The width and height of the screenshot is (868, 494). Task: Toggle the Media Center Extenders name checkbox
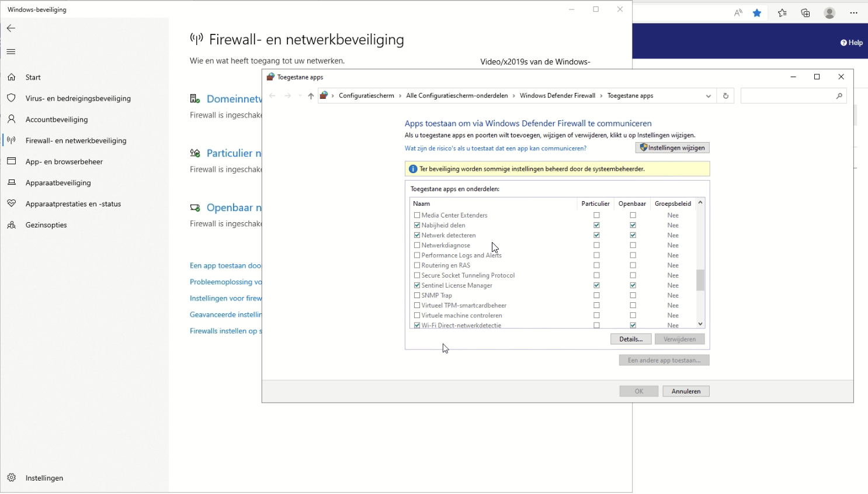point(417,215)
